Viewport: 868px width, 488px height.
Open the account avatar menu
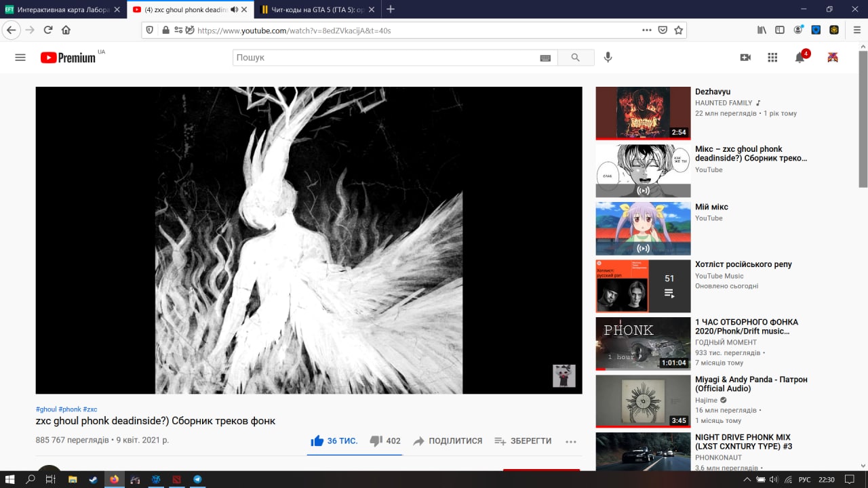833,58
